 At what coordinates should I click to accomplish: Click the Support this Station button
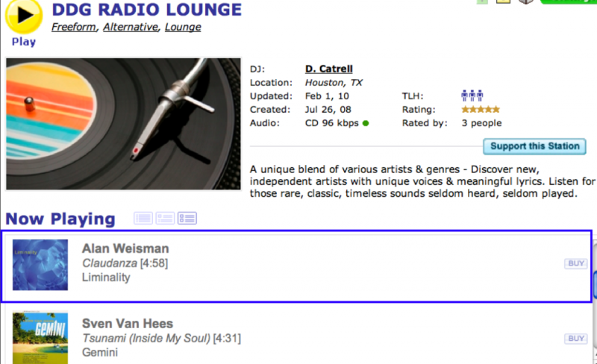tap(534, 146)
